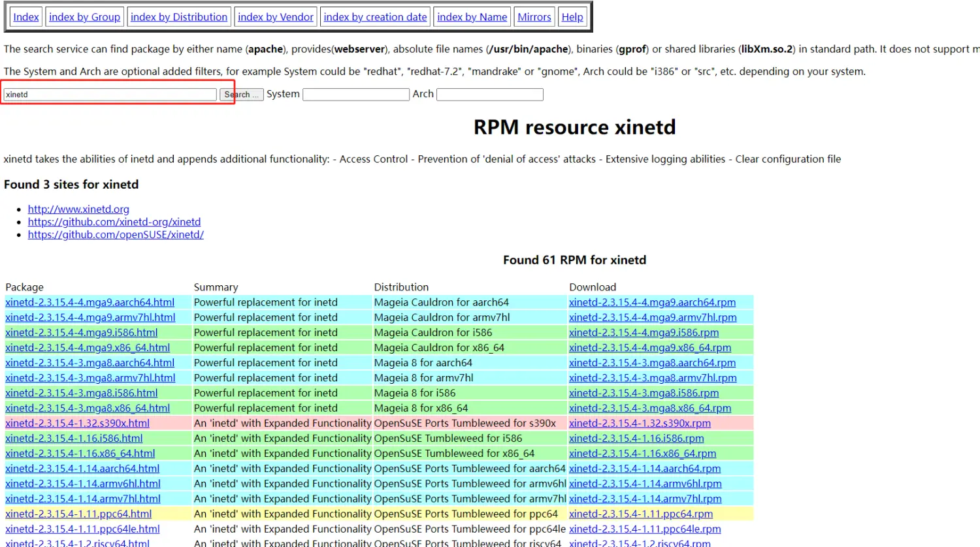The width and height of the screenshot is (980, 547).
Task: Open xinetd-2.3.15.4-1.11.ppc64.html package page
Action: (78, 514)
